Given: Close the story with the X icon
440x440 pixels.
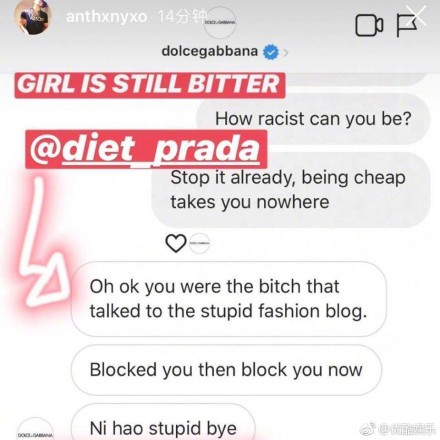Looking at the screenshot, I should pyautogui.click(x=417, y=14).
